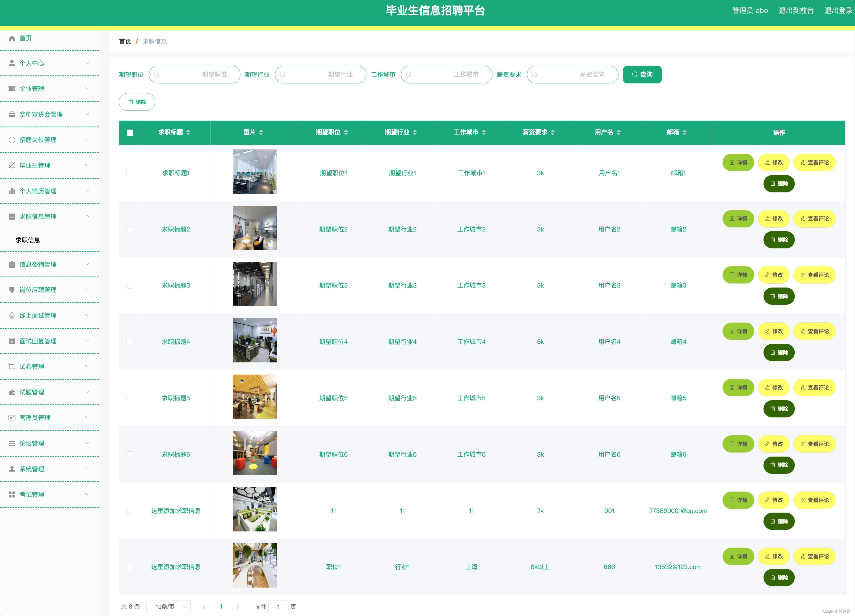This screenshot has height=616, width=855.
Task: Expand the 试题管理 menu chevron
Action: (87, 392)
